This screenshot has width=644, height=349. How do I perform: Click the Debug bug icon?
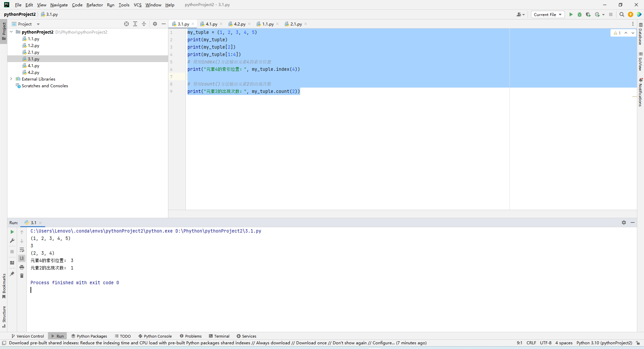pyautogui.click(x=580, y=14)
